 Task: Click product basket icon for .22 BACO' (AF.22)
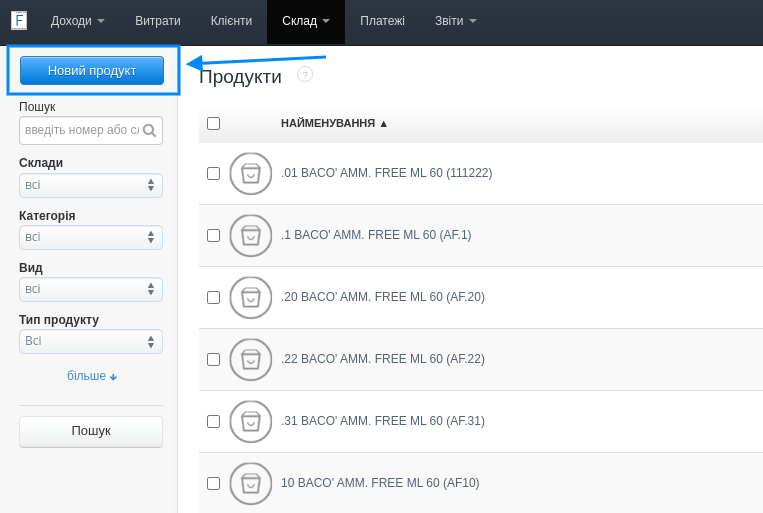pos(250,359)
